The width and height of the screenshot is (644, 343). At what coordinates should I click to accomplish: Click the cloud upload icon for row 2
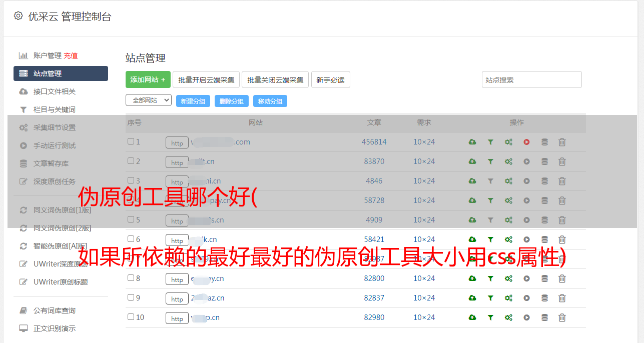(472, 161)
